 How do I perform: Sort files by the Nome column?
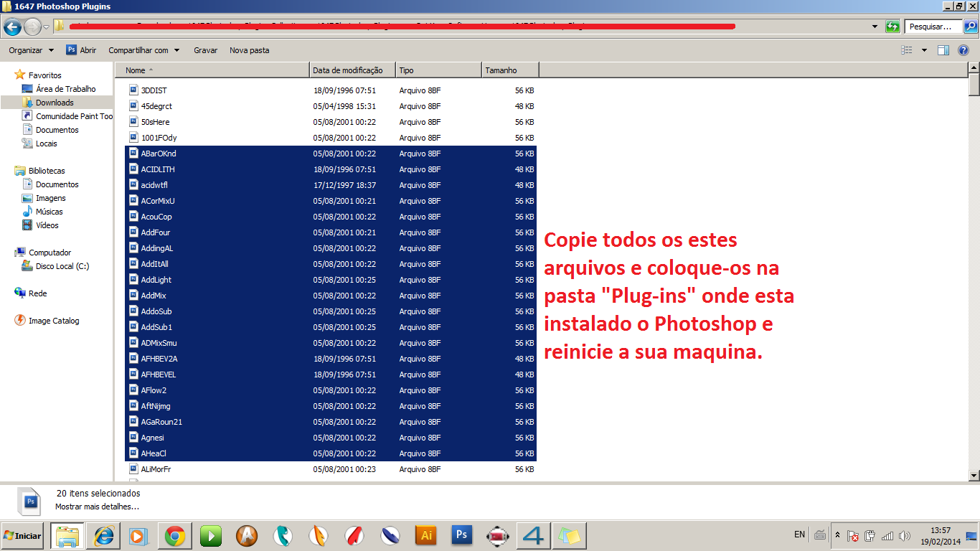[x=212, y=70]
